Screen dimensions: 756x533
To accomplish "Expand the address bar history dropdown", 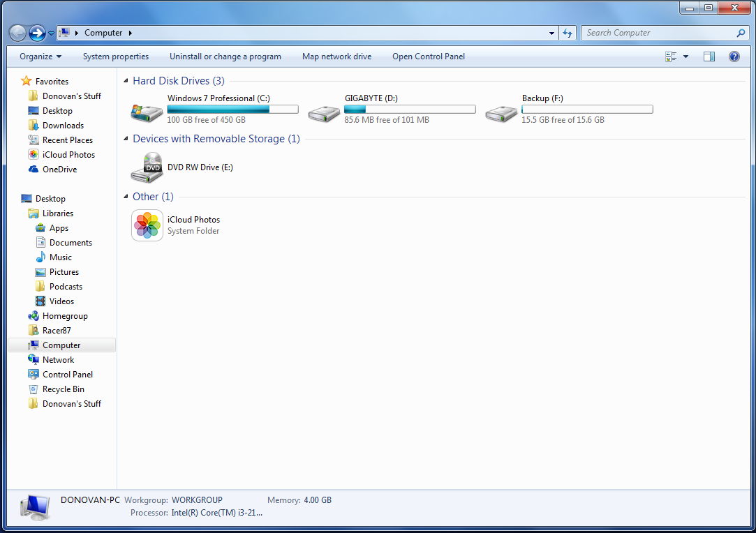I will [551, 33].
